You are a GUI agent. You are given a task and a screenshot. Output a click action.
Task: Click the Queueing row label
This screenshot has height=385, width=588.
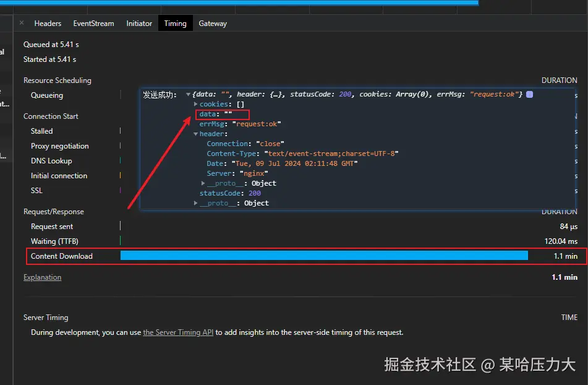pyautogui.click(x=47, y=95)
